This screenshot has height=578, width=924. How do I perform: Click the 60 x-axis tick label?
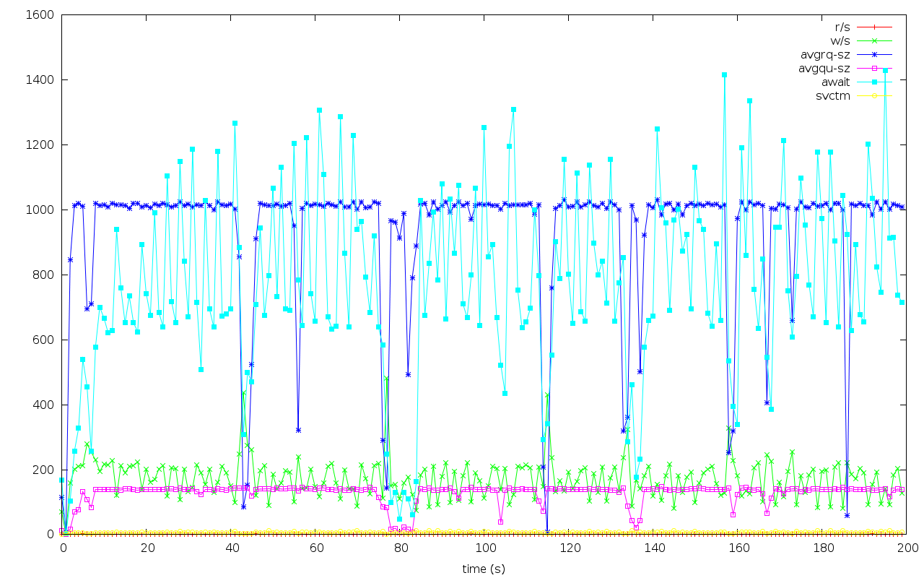pyautogui.click(x=315, y=548)
